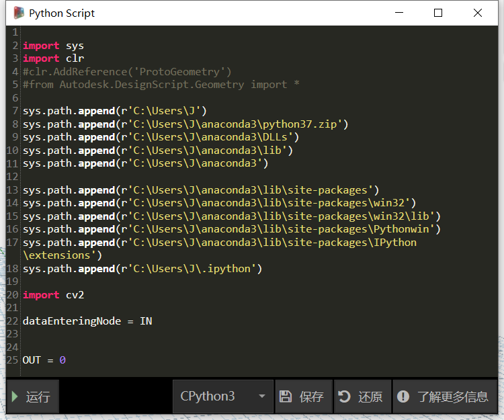Viewport: 504px width, 420px height.
Task: Maximize the Python Script window
Action: pyautogui.click(x=437, y=13)
